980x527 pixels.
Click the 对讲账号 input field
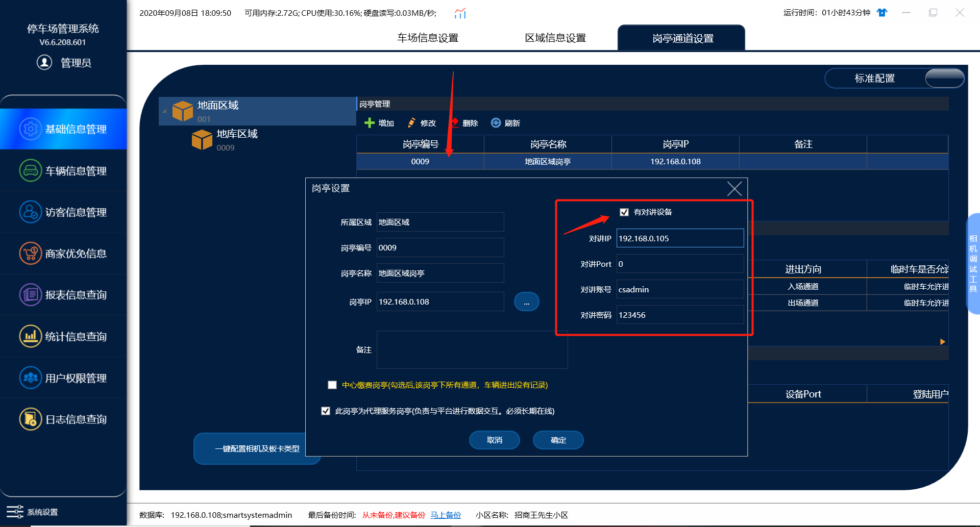(x=680, y=289)
